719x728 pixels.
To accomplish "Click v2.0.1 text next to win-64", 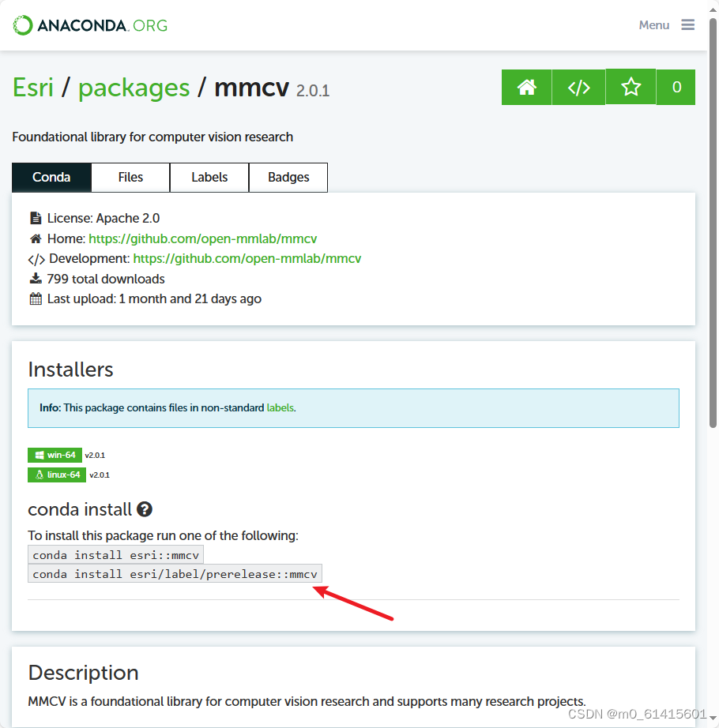I will [x=95, y=456].
